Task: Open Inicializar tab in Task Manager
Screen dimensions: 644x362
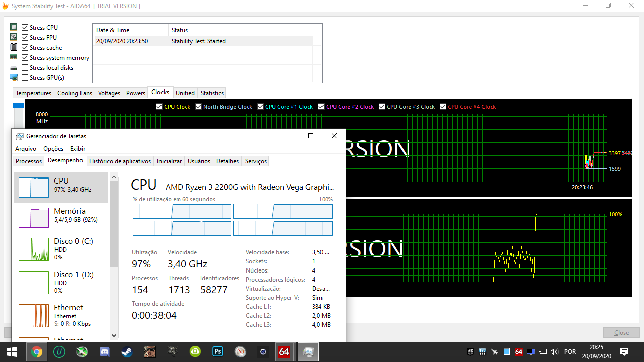Action: point(169,161)
